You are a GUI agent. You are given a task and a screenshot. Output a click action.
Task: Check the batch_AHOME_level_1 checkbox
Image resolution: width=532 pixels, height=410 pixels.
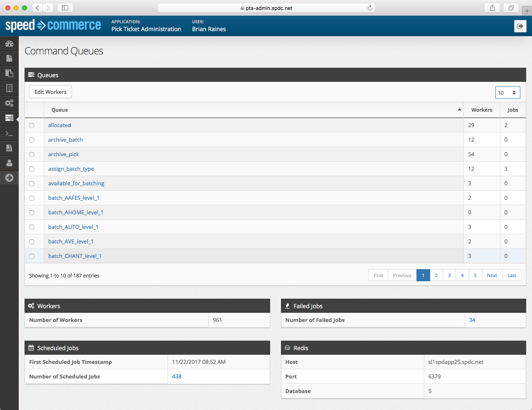32,213
